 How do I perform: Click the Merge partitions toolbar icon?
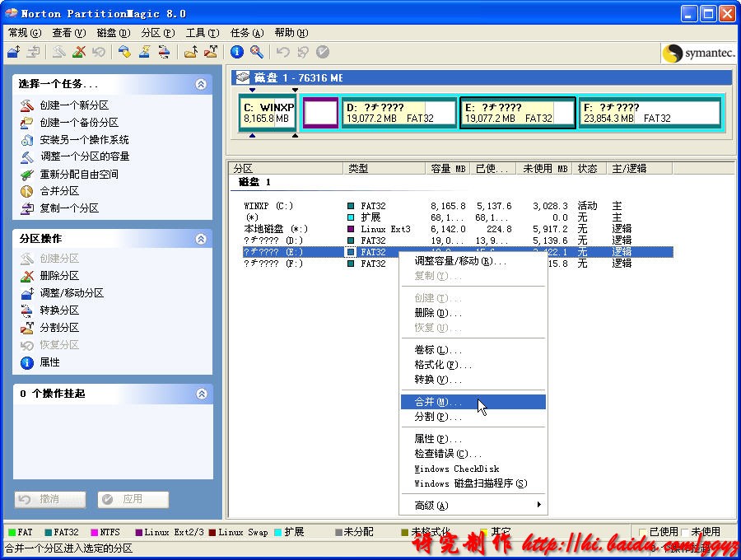(x=190, y=52)
